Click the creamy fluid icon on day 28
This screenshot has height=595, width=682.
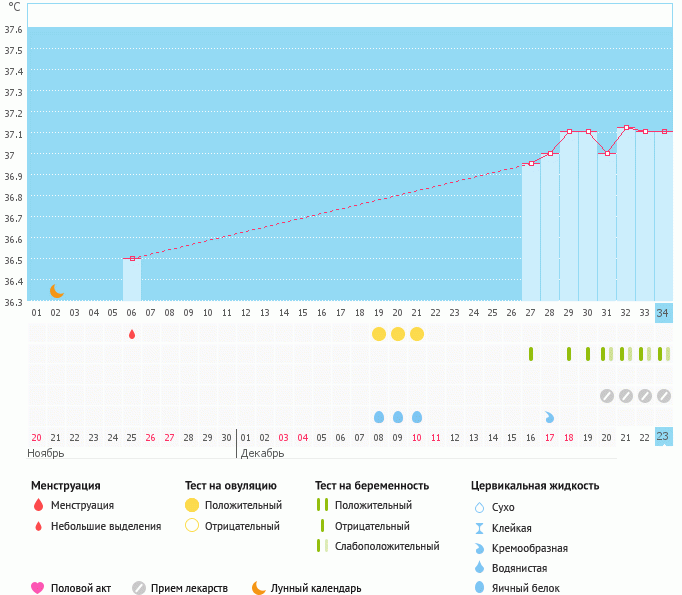click(x=550, y=417)
